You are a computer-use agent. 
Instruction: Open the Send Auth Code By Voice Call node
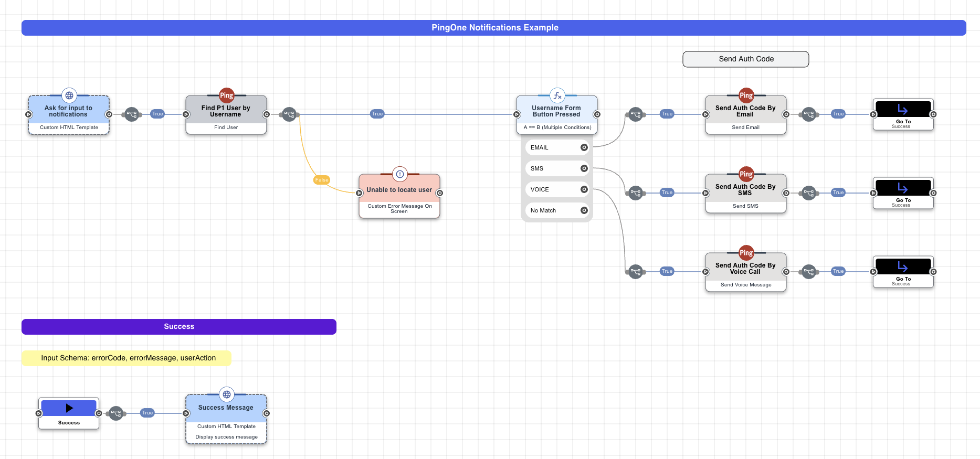(745, 269)
